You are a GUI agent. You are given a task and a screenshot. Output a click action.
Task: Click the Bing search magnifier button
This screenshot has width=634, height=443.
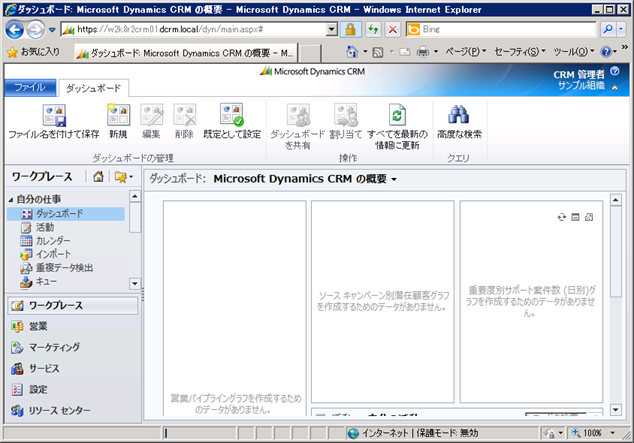tap(608, 29)
